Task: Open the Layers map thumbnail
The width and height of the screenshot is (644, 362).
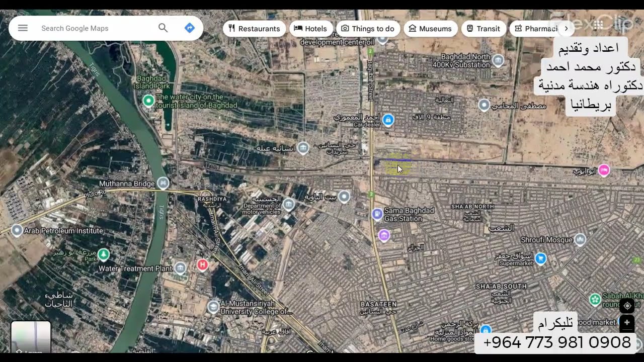Action: tap(31, 336)
